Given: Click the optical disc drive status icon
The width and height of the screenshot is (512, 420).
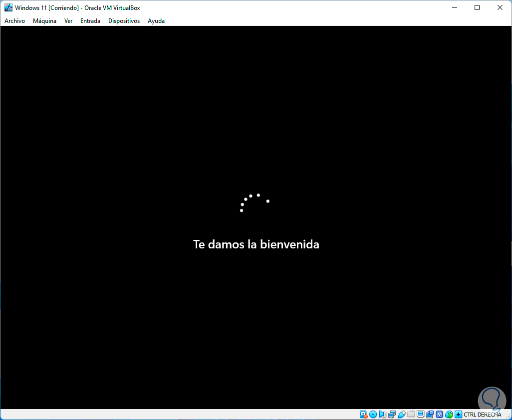Looking at the screenshot, I should click(373, 415).
